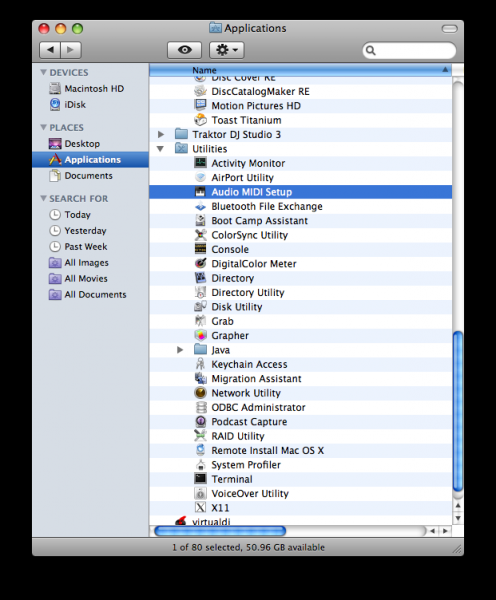Collapse the PLACES sidebar section
496x600 pixels.
pos(43,127)
